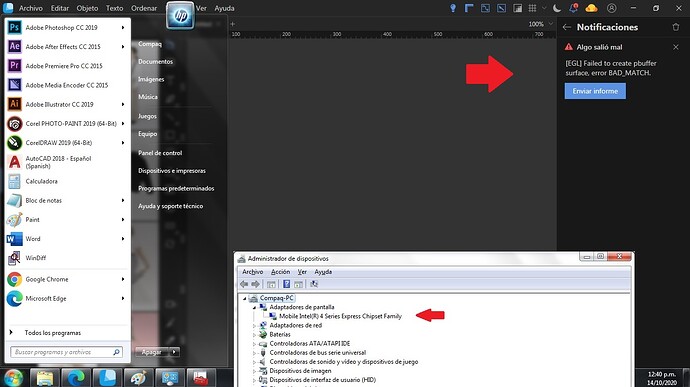Viewport: 690px width, 387px height.
Task: Open the user account icon
Action: [x=612, y=8]
